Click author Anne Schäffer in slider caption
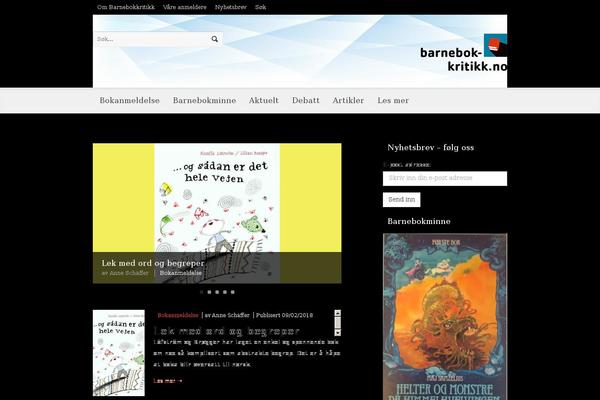600x400 pixels. click(129, 273)
